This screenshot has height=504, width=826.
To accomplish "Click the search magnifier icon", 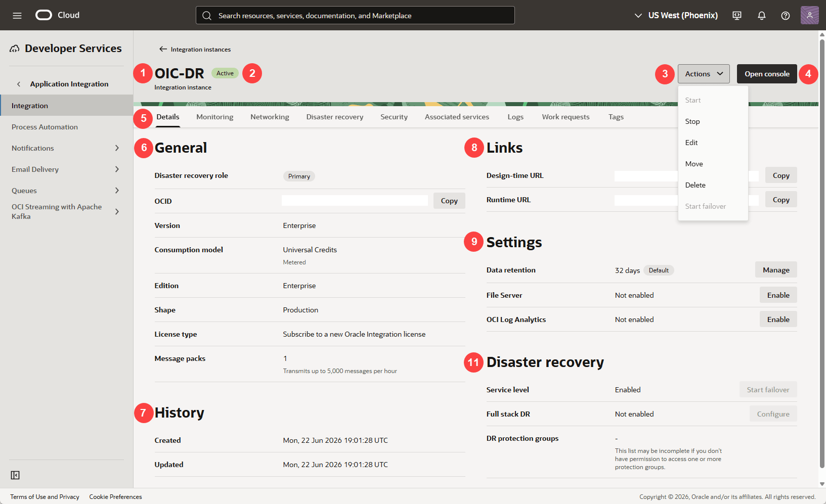I will 206,16.
